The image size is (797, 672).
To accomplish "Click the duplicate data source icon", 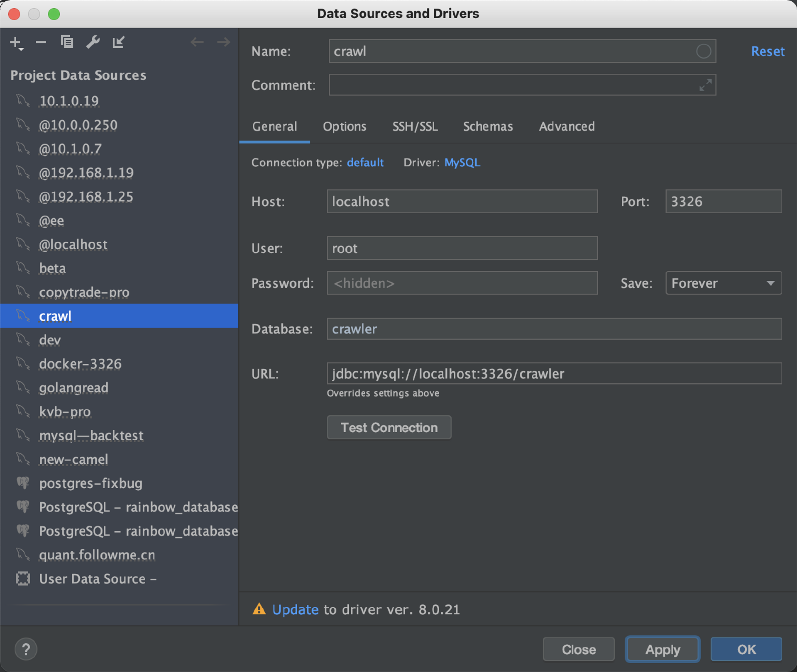I will [x=67, y=42].
